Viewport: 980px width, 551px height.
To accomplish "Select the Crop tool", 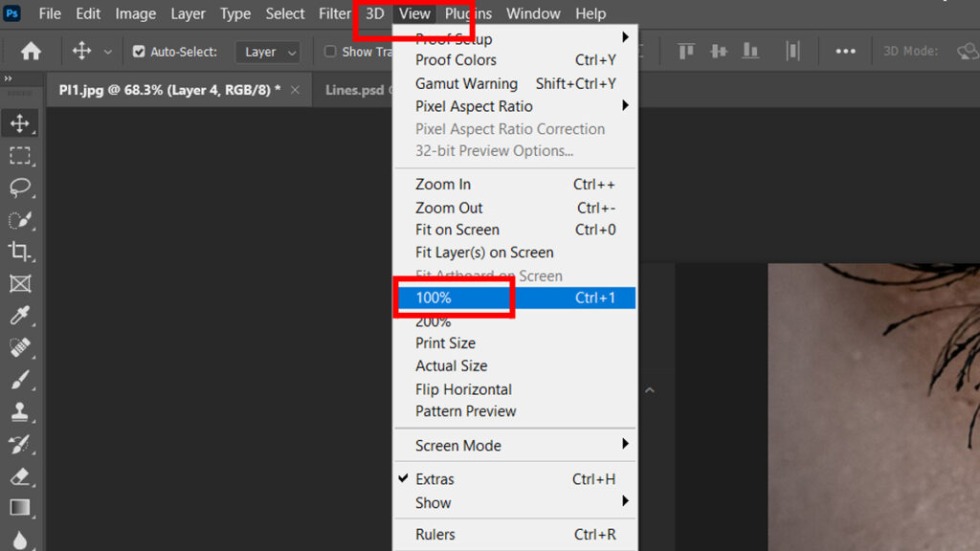I will (20, 252).
